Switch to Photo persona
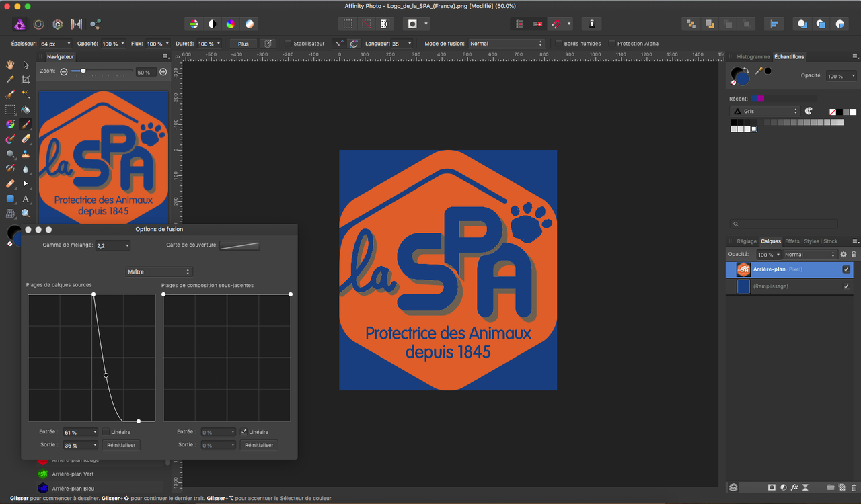 click(x=20, y=24)
